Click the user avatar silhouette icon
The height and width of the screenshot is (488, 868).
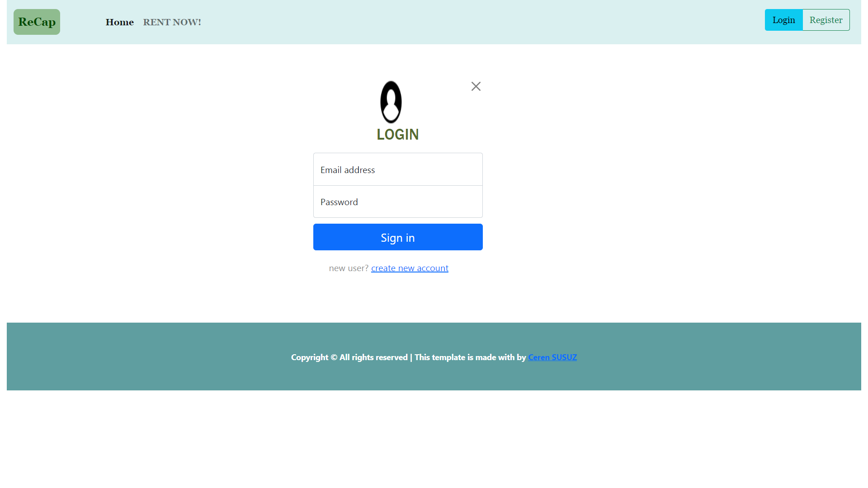point(391,102)
